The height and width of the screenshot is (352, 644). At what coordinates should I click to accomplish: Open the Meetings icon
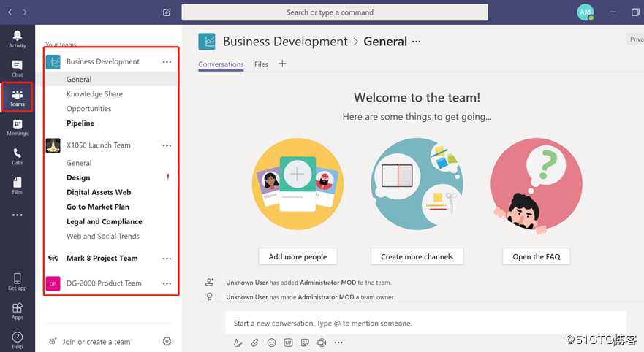click(18, 127)
